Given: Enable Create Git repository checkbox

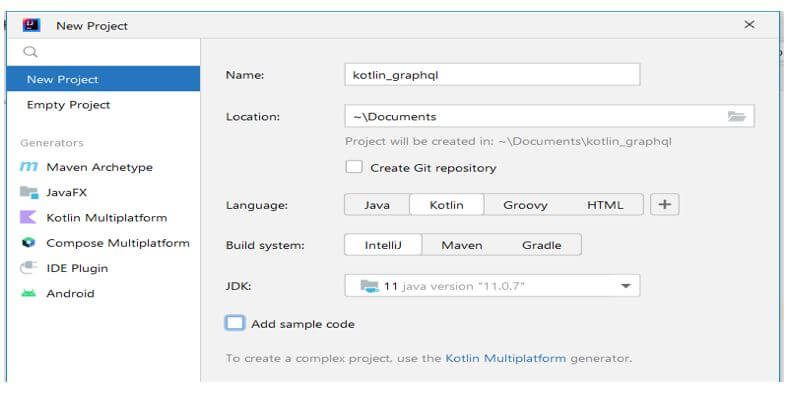Looking at the screenshot, I should point(354,167).
